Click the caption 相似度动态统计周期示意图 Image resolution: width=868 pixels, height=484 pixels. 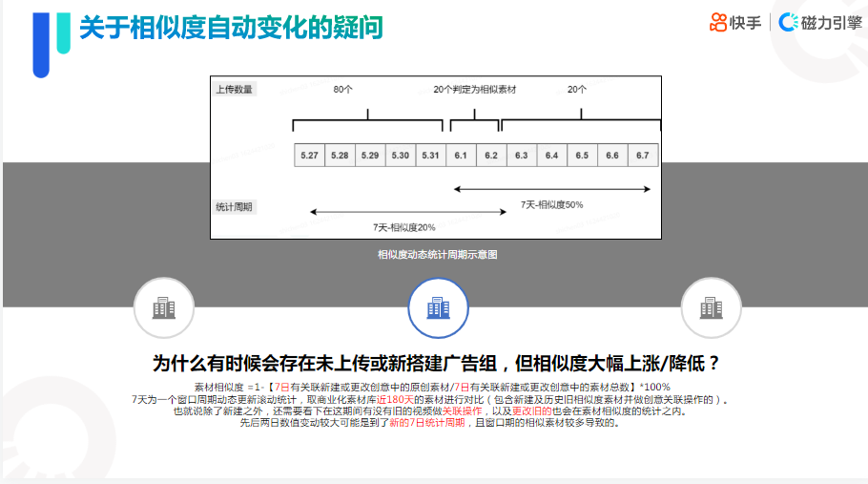click(x=437, y=254)
